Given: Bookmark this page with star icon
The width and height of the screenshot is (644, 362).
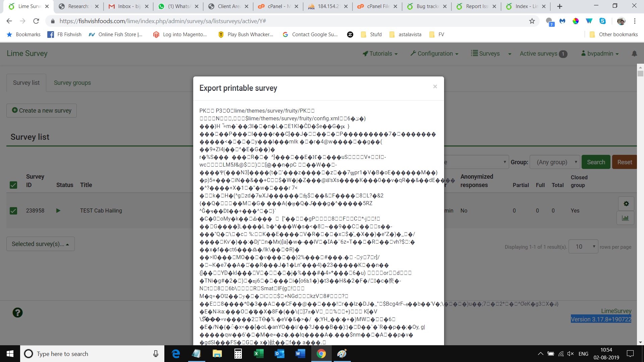Looking at the screenshot, I should click(x=532, y=21).
